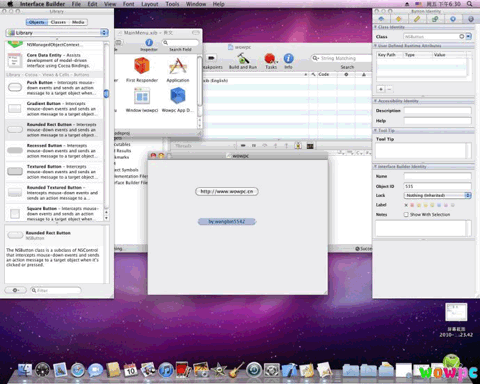The image size is (480, 384).
Task: Switch Library to Classes tab
Action: click(x=58, y=22)
